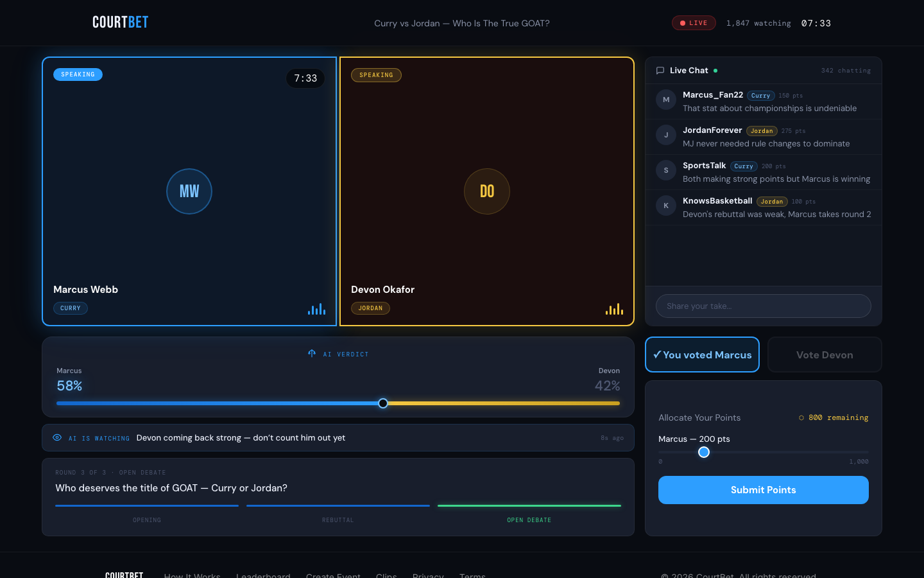Image resolution: width=924 pixels, height=578 pixels.
Task: Click the AI verdict bar handle
Action: coord(383,403)
